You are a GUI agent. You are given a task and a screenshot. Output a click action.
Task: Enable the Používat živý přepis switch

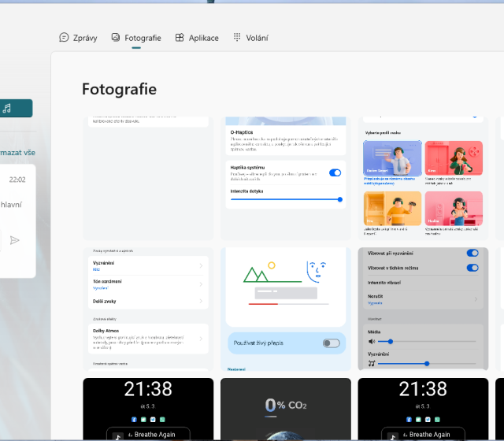point(332,343)
